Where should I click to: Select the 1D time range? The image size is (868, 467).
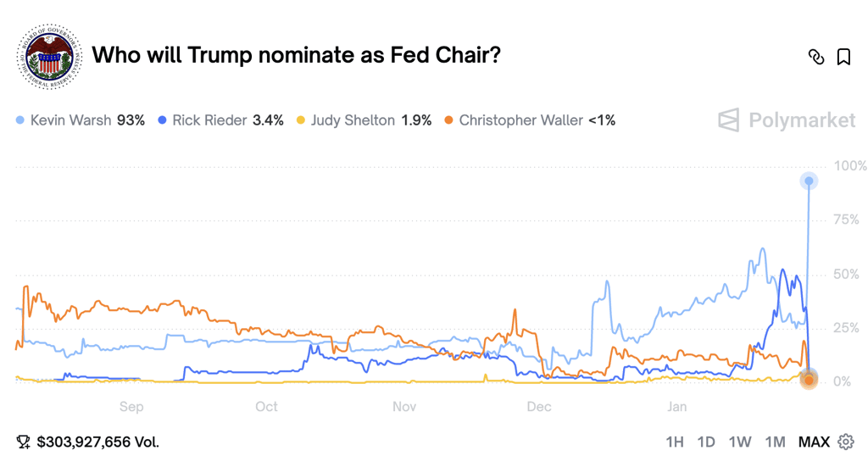click(706, 442)
